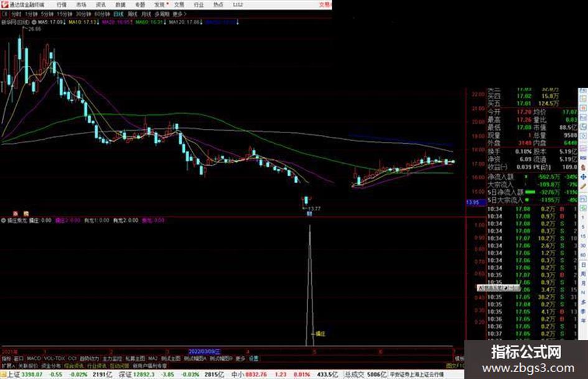Open the 行情 menu
The image size is (588, 379).
tap(62, 5)
